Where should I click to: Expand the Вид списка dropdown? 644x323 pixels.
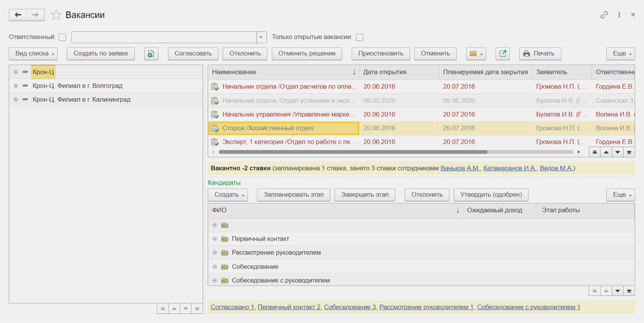coord(33,53)
